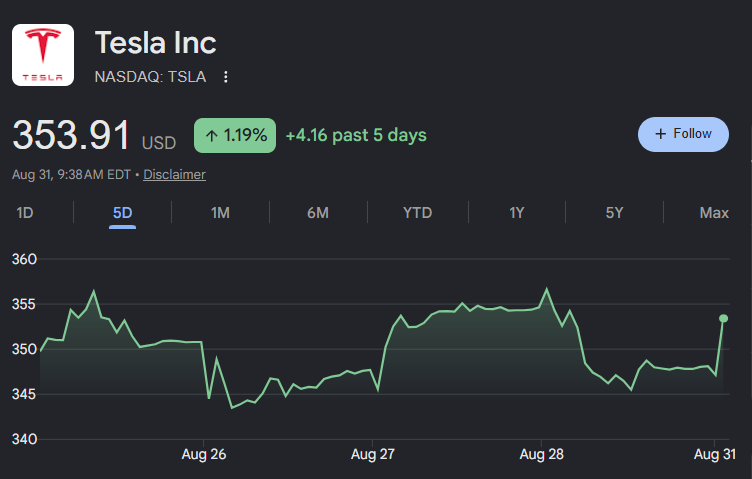
Task: Click the Aug 31 date marker
Action: tap(715, 454)
